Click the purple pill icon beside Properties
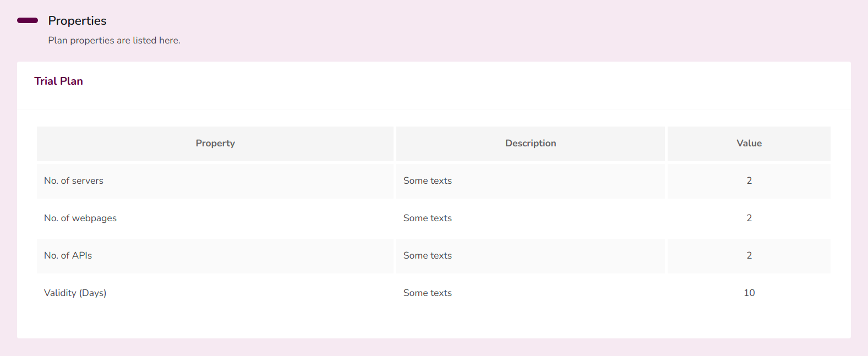Screen dimensions: 868x356 (28, 20)
